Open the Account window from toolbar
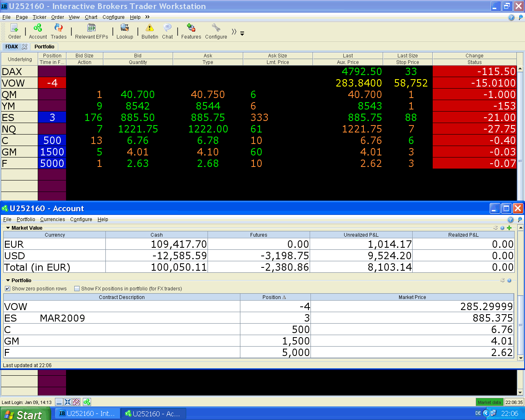 pos(38,31)
